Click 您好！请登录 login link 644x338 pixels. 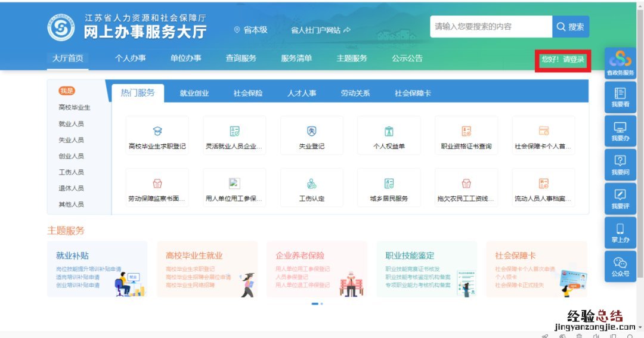(563, 60)
